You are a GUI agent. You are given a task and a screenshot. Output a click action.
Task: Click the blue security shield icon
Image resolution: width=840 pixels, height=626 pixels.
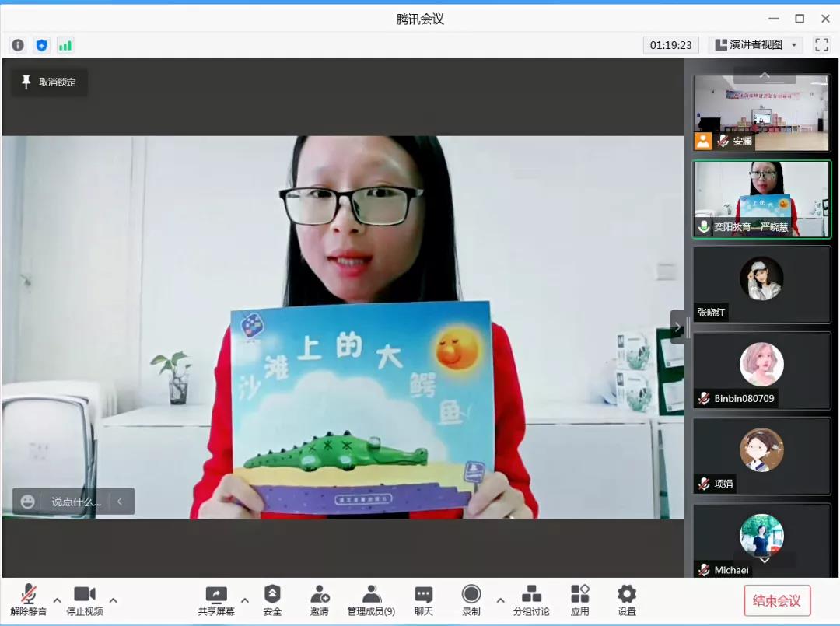click(x=41, y=45)
